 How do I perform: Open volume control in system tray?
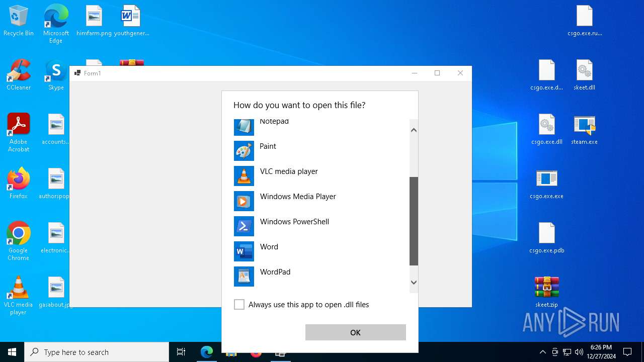point(579,352)
